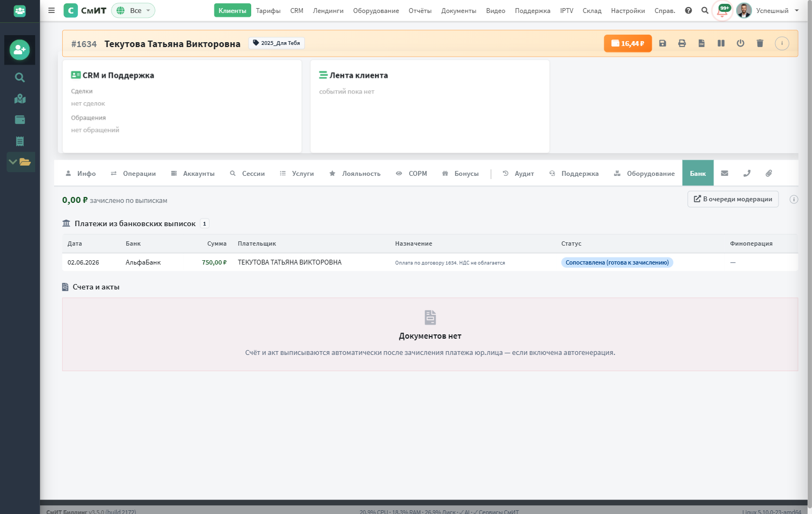
Task: Click the document file icon in header
Action: coord(702,43)
